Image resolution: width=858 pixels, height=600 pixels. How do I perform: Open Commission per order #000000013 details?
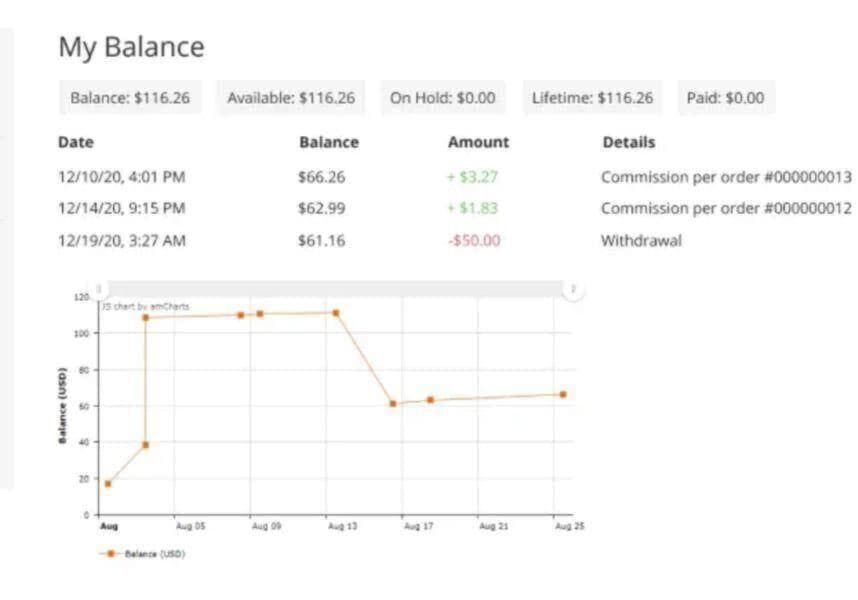coord(726,177)
